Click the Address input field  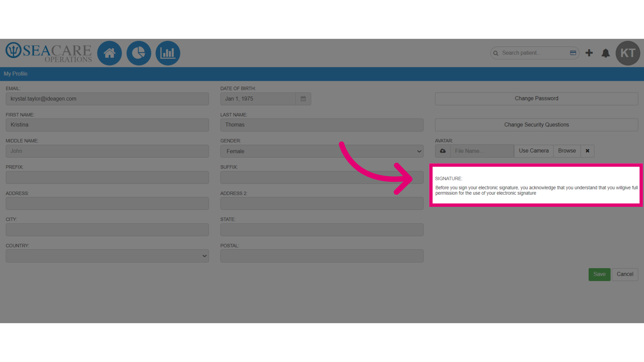[x=107, y=203]
